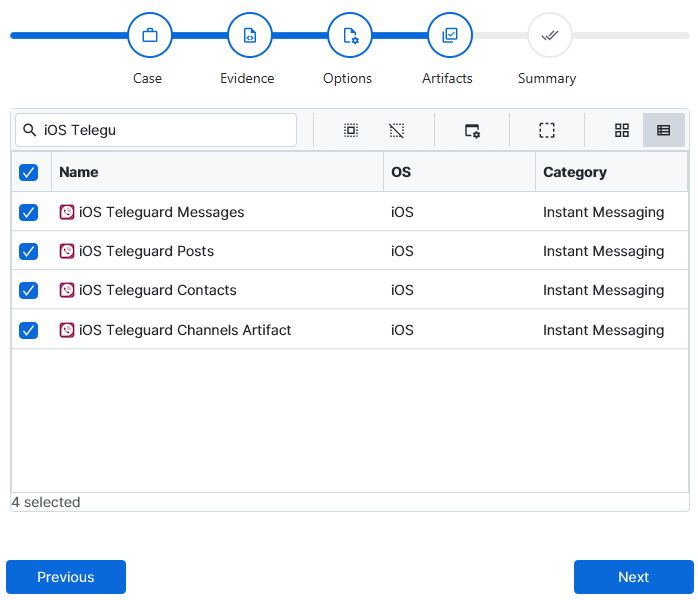This screenshot has width=698, height=600.
Task: Sort by the OS column header
Action: pyautogui.click(x=459, y=172)
